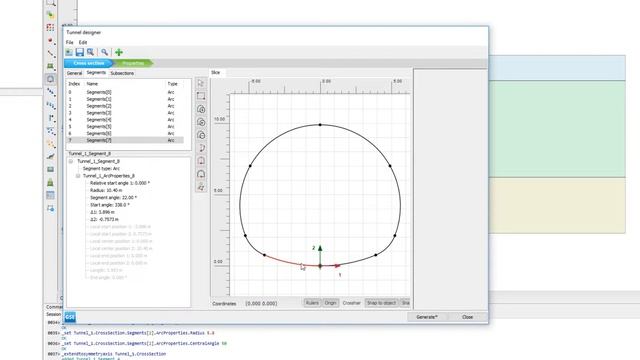Select row Segments[5] in the segment list
The image size is (640, 360).
(x=125, y=127)
